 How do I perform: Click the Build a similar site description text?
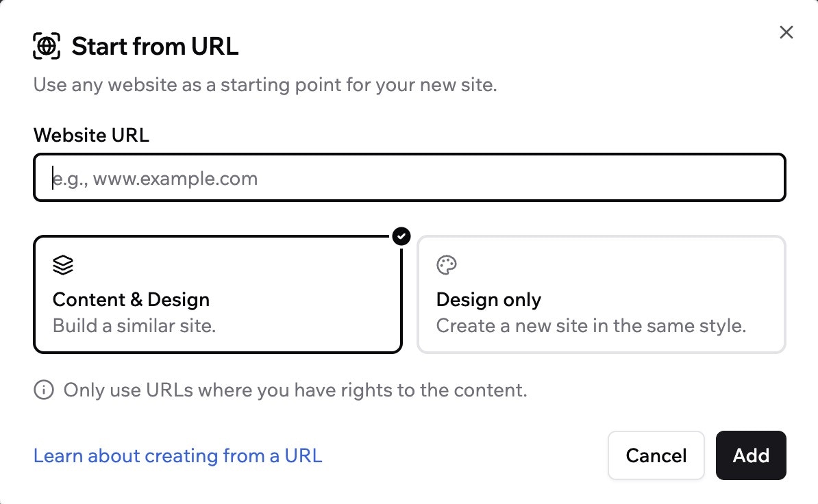click(134, 325)
